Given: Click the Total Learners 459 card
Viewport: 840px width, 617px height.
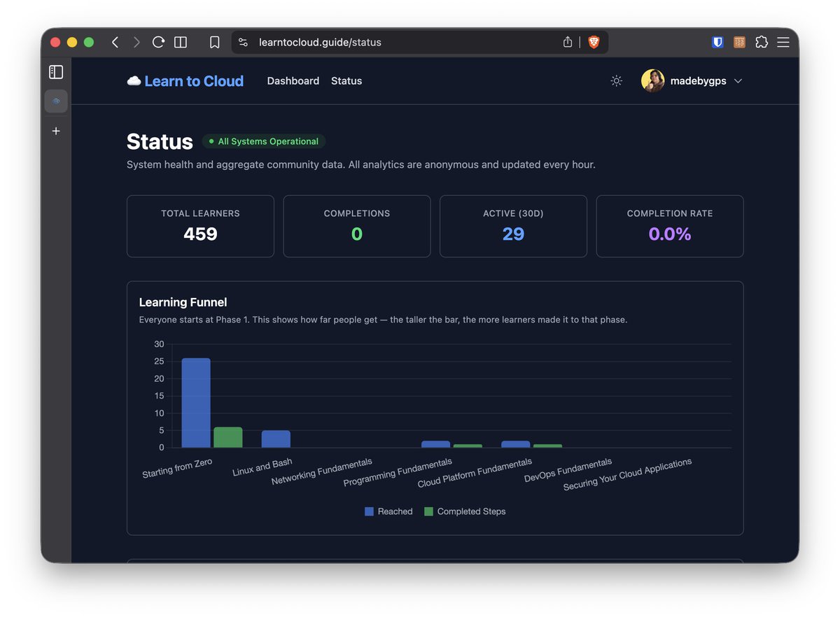Looking at the screenshot, I should pyautogui.click(x=200, y=226).
